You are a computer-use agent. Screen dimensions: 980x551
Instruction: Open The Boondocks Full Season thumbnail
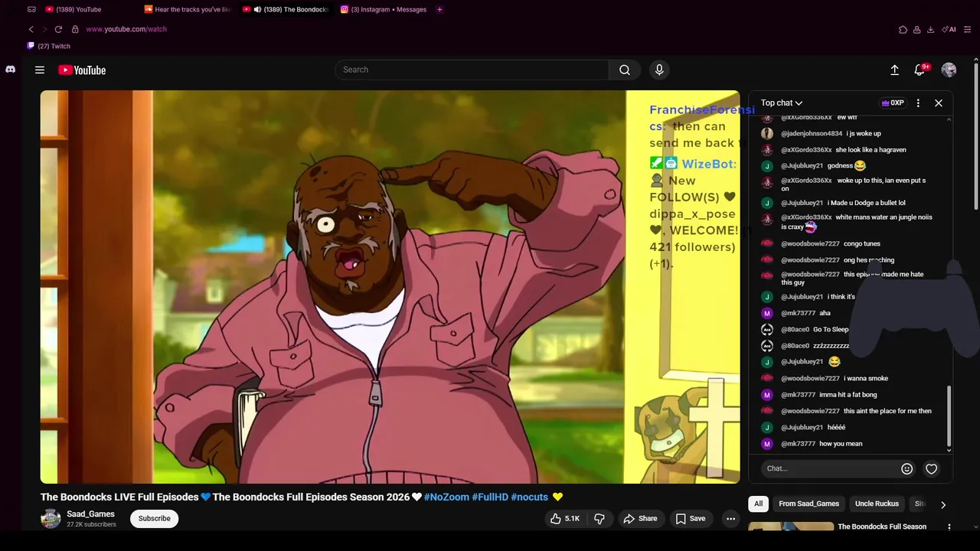click(791, 527)
